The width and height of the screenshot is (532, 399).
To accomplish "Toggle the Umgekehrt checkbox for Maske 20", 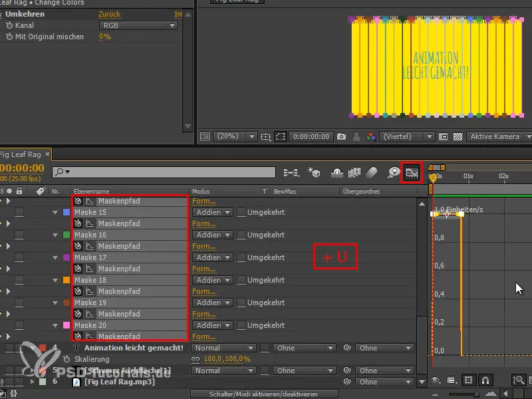I will [x=241, y=325].
